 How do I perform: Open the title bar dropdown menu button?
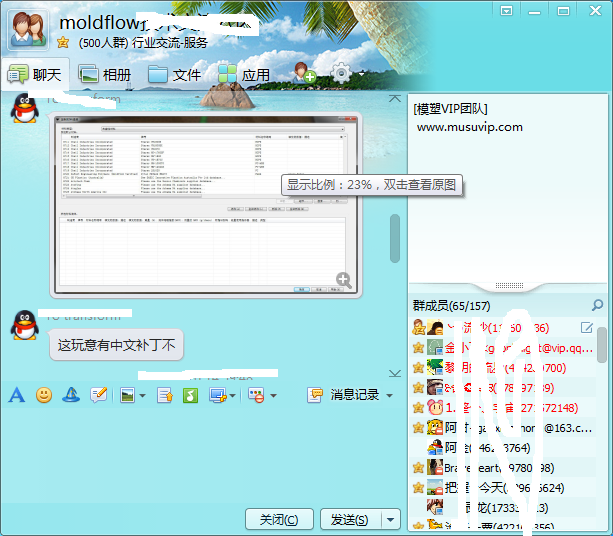click(506, 11)
